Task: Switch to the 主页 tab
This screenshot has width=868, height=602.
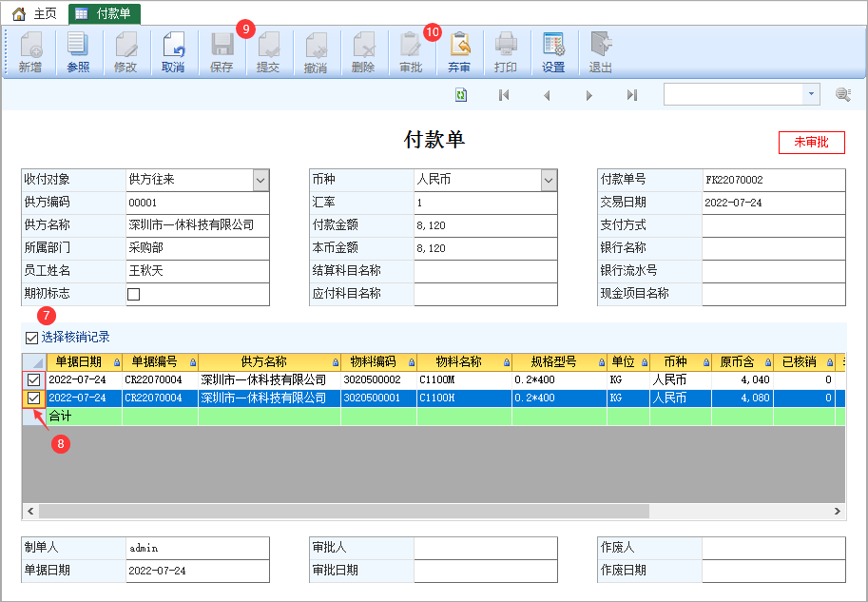Action: pyautogui.click(x=36, y=13)
